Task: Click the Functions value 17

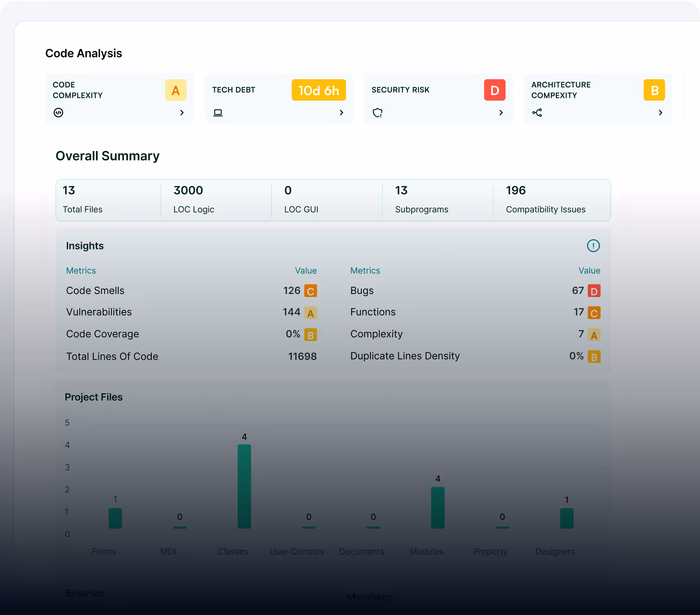Action: tap(579, 312)
